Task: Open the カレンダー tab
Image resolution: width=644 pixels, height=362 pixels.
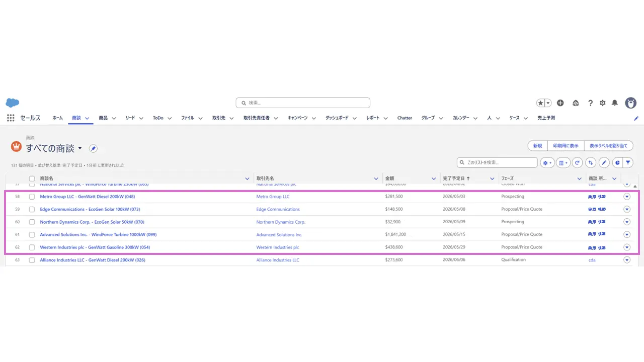Action: pos(461,118)
